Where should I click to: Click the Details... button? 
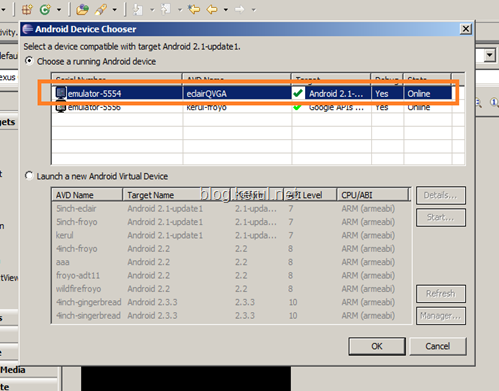coord(441,195)
